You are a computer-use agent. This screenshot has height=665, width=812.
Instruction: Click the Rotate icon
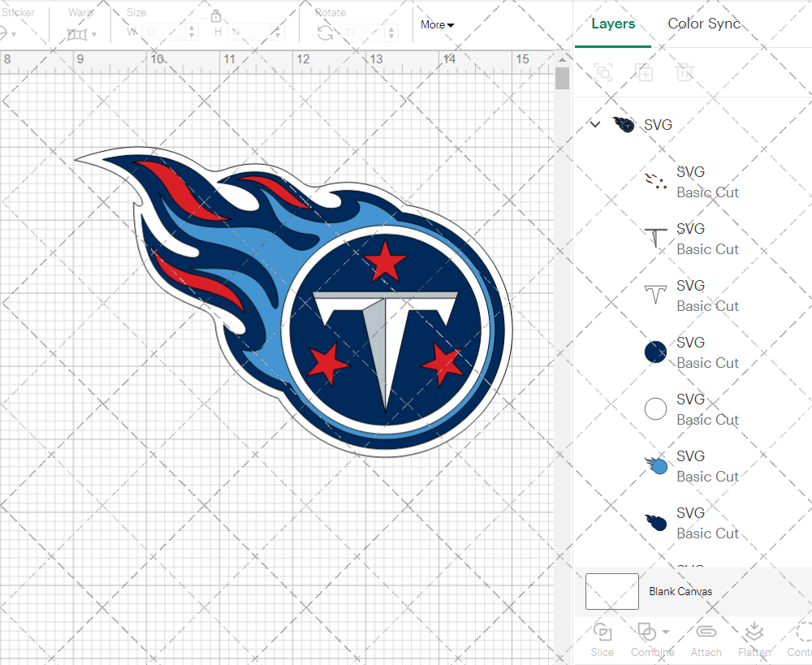click(x=326, y=33)
